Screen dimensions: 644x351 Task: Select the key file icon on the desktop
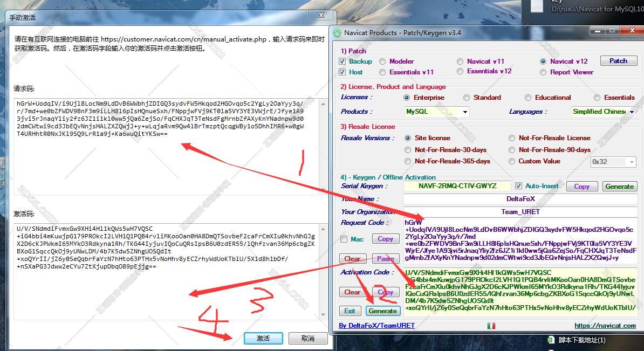[x=537, y=6]
